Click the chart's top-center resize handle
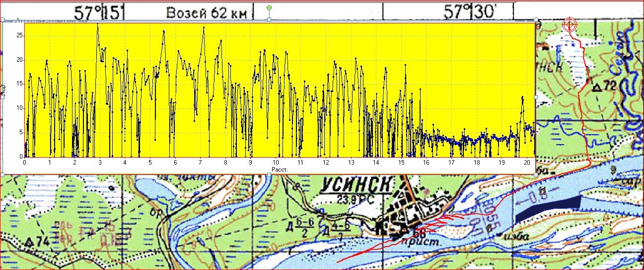644x270 pixels. [269, 20]
